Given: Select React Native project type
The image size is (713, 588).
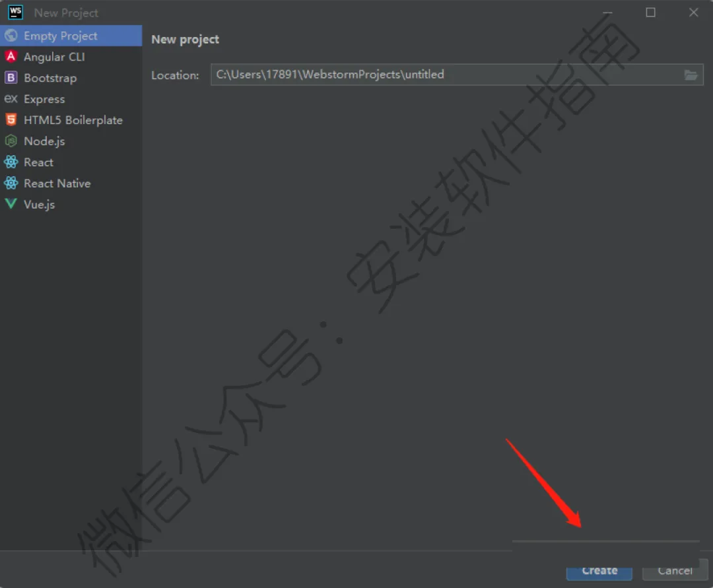Looking at the screenshot, I should point(71,183).
